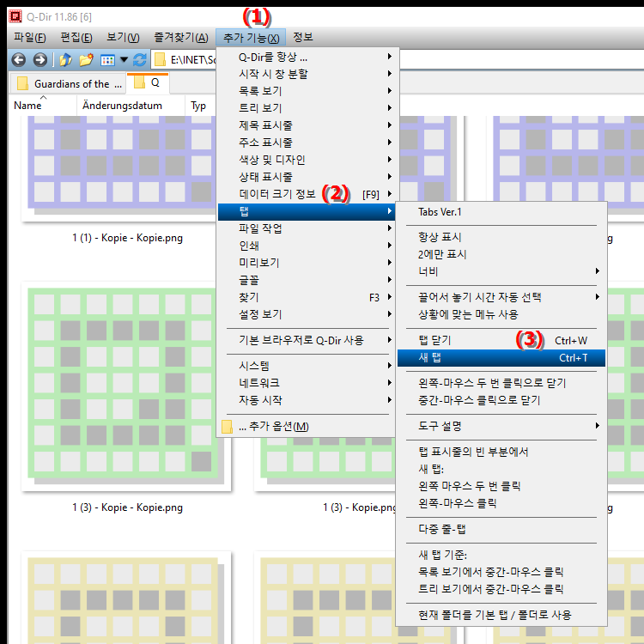Screen dimensions: 644x644
Task: Open the 글꼴 submenu
Action: tap(306, 280)
